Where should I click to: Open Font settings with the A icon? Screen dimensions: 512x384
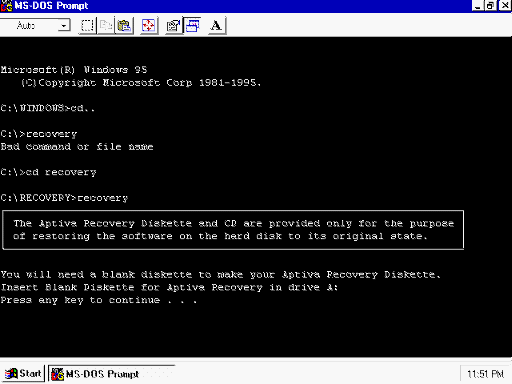(217, 26)
